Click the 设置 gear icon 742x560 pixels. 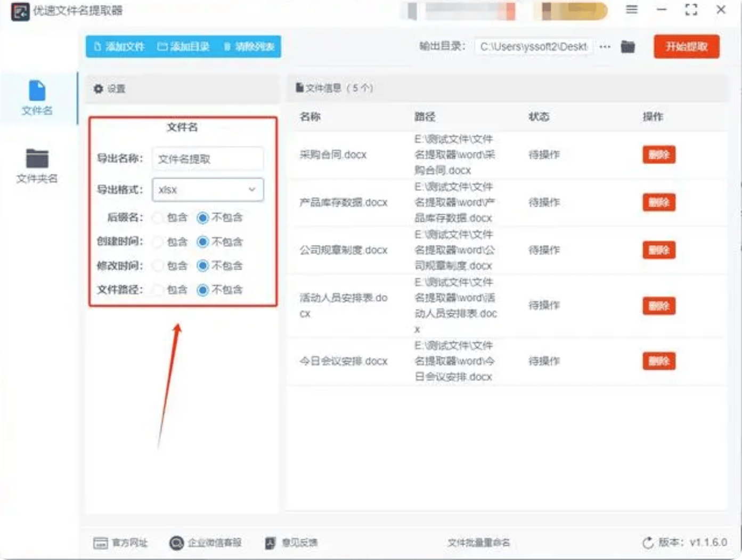coord(98,88)
